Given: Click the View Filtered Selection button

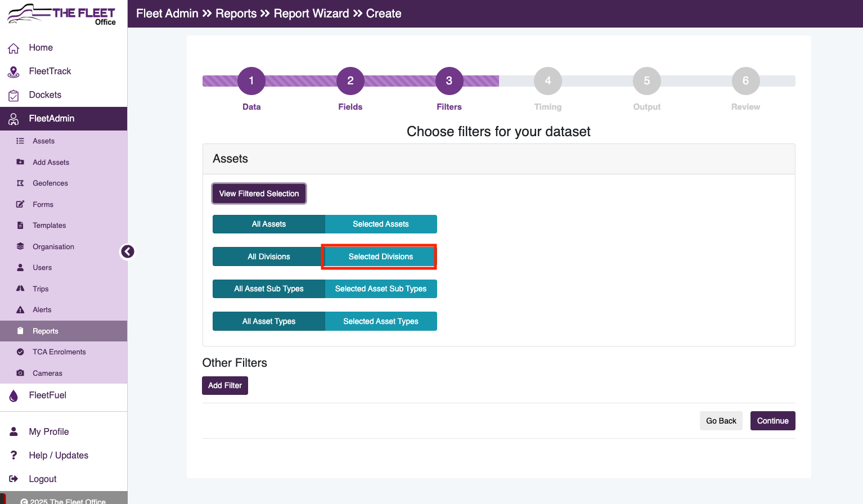Looking at the screenshot, I should coord(259,193).
